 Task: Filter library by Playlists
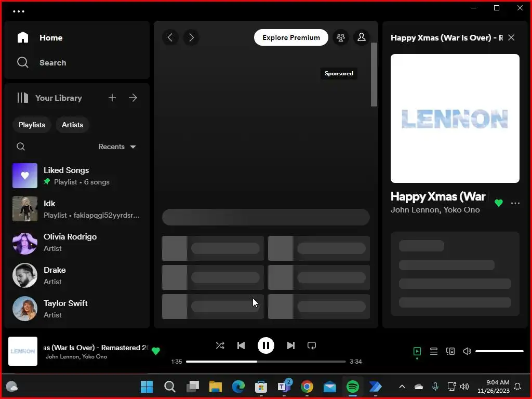[32, 125]
